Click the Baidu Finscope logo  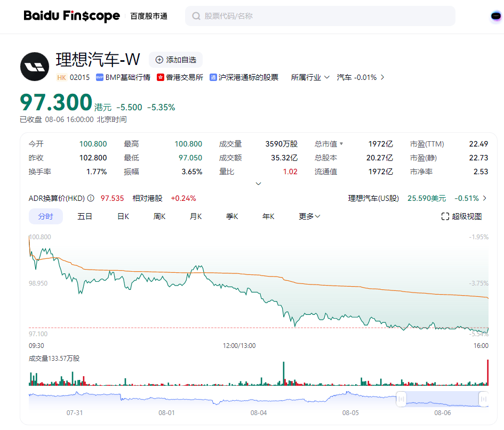(x=72, y=15)
